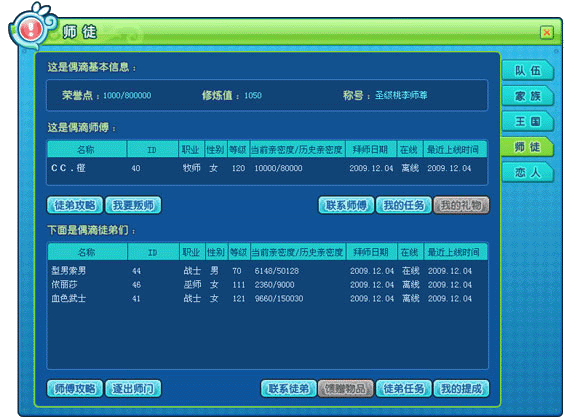This screenshot has height=420, width=580.
Task: Select disciple row 依丽莎
Action: click(267, 285)
